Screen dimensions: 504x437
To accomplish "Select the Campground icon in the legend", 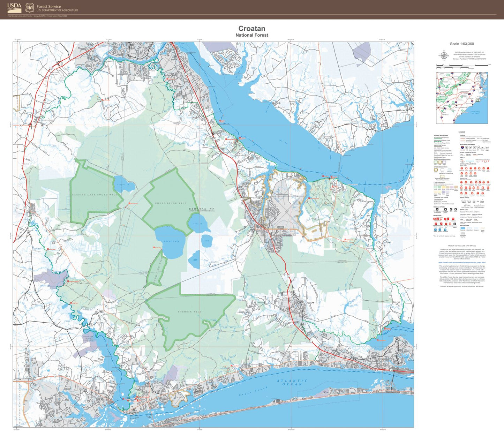I will click(435, 219).
